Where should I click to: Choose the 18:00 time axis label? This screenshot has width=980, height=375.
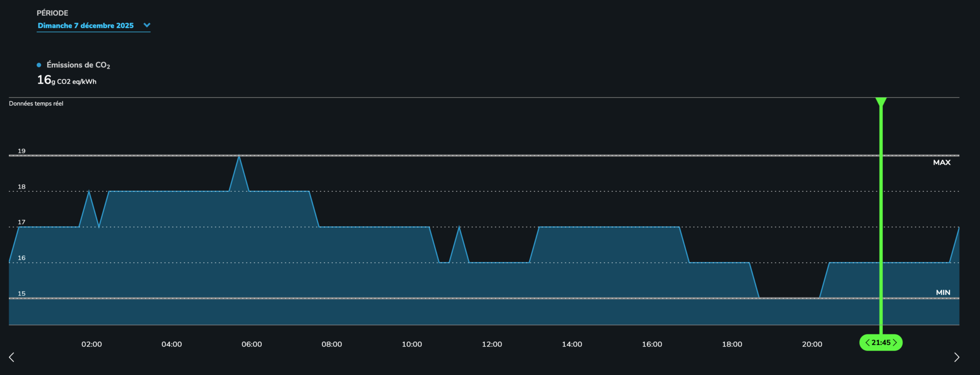[732, 344]
